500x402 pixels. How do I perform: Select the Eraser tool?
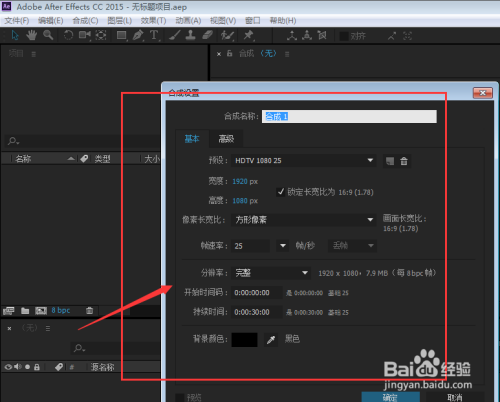pyautogui.click(x=207, y=35)
